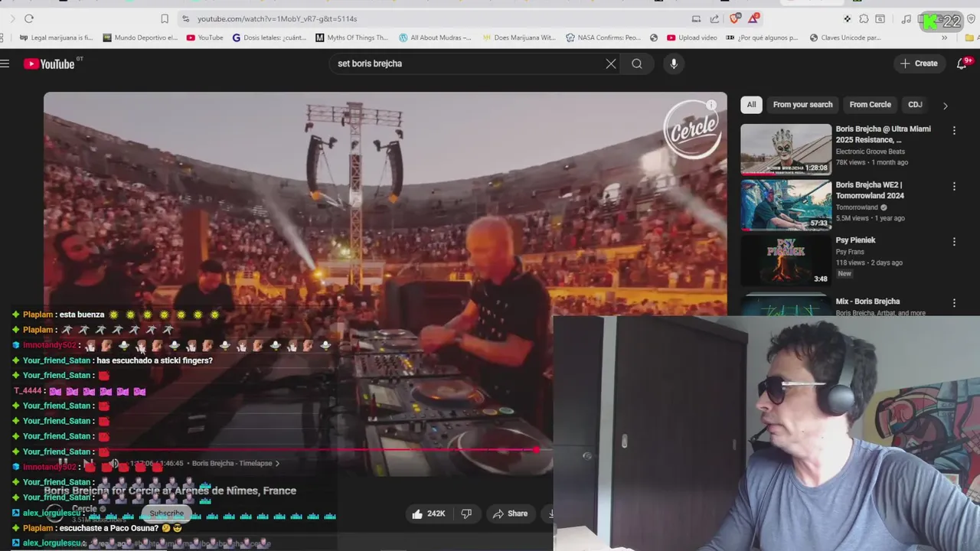Open 'Mix - Boris Brejcha' playlist title
Viewport: 980px width, 551px height.
(x=867, y=302)
